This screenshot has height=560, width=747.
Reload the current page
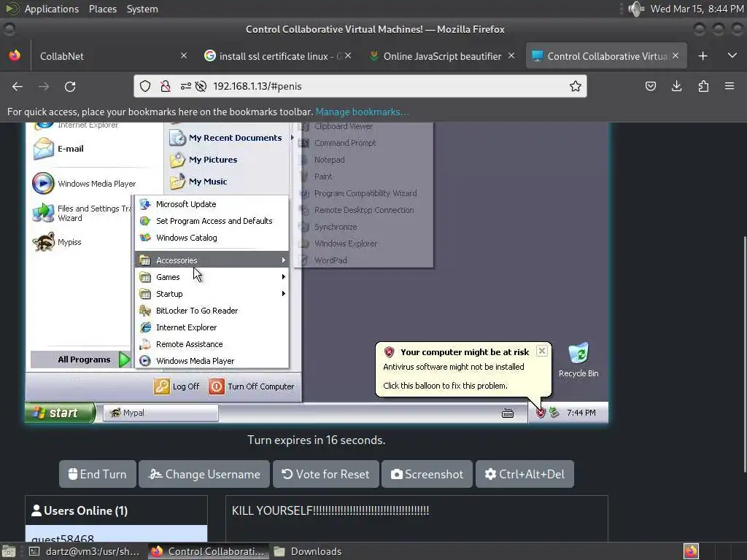click(70, 86)
